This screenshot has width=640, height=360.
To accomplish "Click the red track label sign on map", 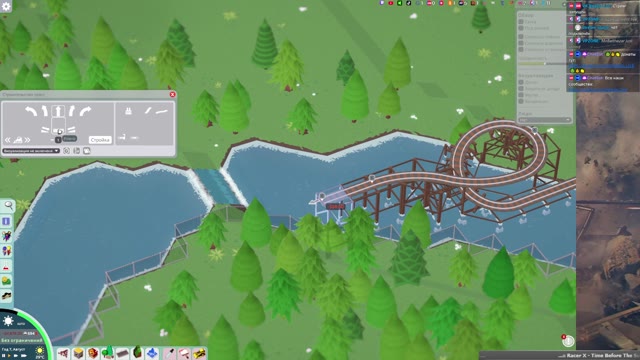I will tap(336, 207).
